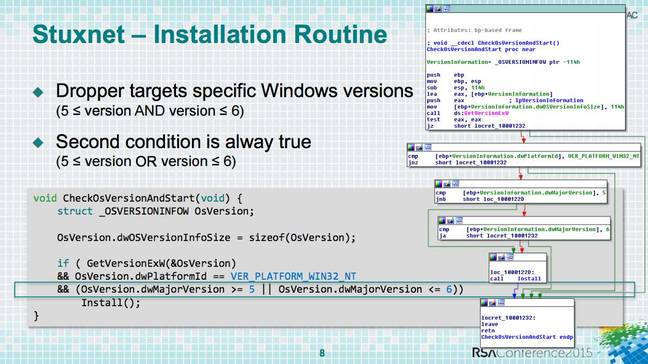Click the Install(); line in code

pyautogui.click(x=111, y=303)
